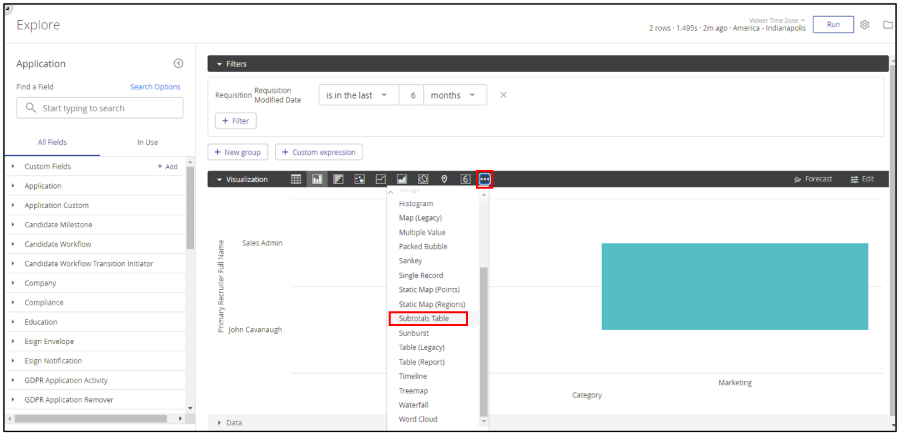Image resolution: width=901 pixels, height=436 pixels.
Task: Add a new filter
Action: pos(236,121)
